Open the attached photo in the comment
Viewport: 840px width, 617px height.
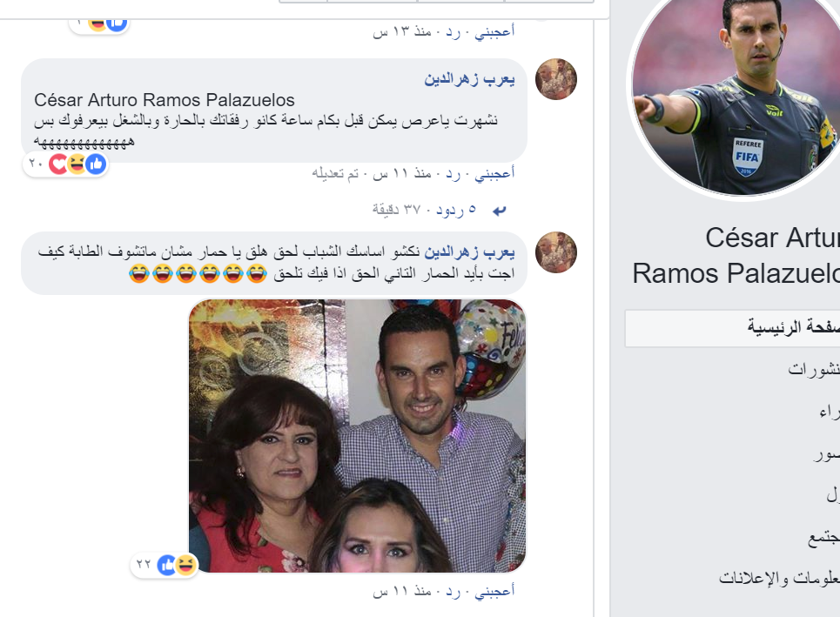(357, 436)
